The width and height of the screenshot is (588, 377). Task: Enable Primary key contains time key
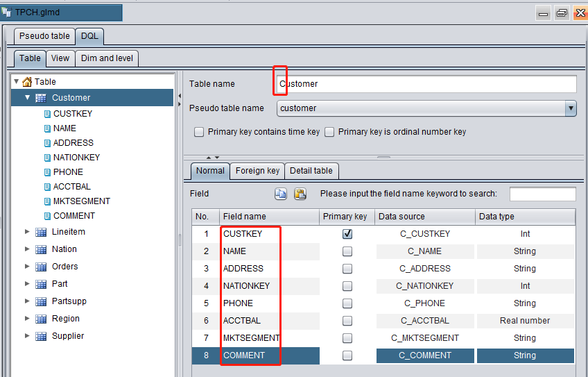coord(199,132)
